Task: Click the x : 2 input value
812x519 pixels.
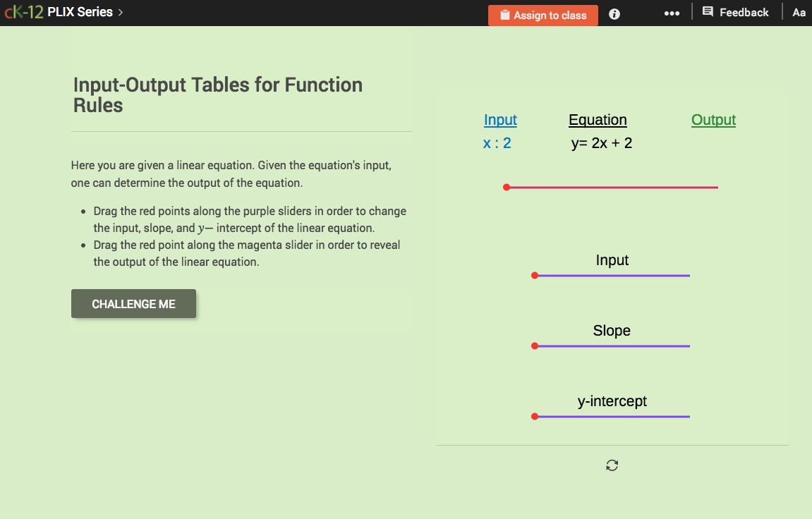Action: click(497, 142)
